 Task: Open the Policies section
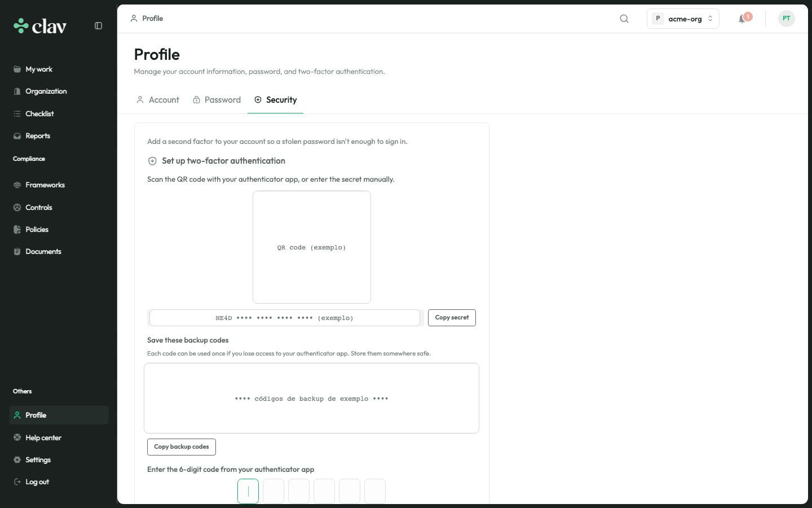(59, 230)
